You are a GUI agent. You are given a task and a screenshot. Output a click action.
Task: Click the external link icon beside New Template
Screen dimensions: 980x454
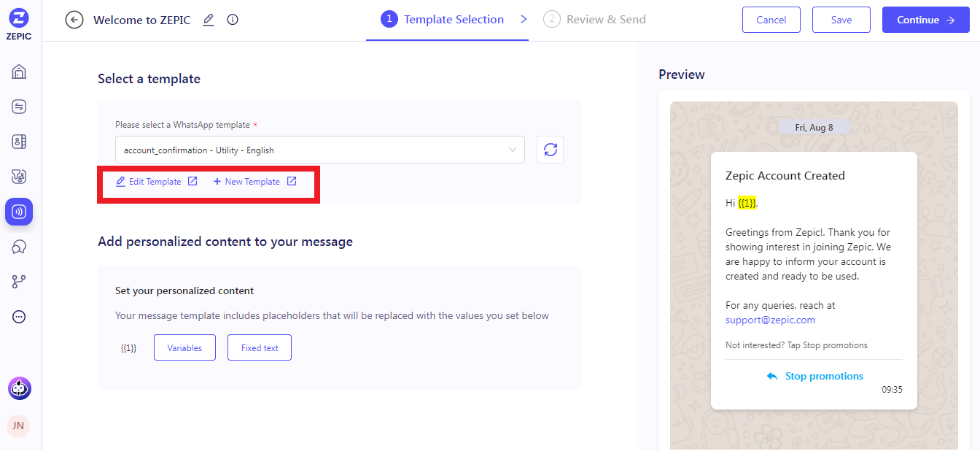(292, 181)
